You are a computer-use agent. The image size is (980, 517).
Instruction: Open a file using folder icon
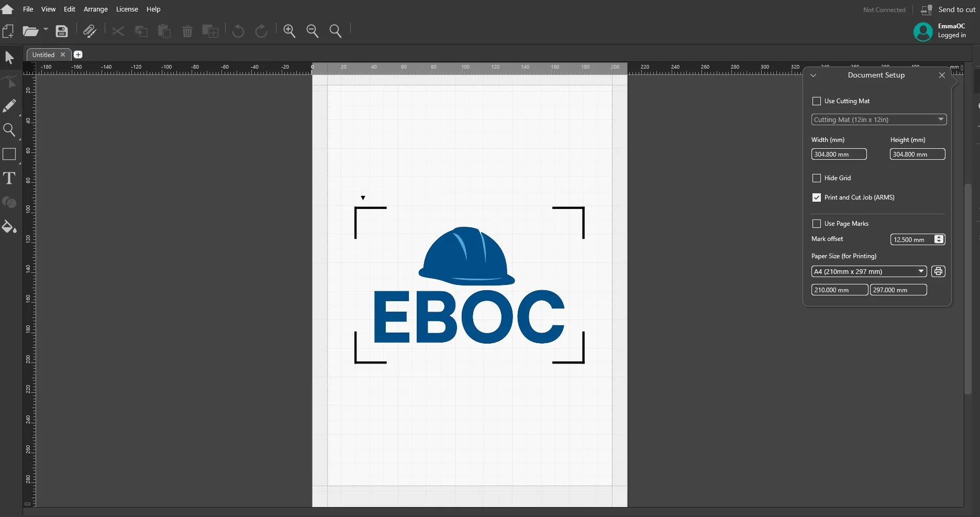(30, 31)
